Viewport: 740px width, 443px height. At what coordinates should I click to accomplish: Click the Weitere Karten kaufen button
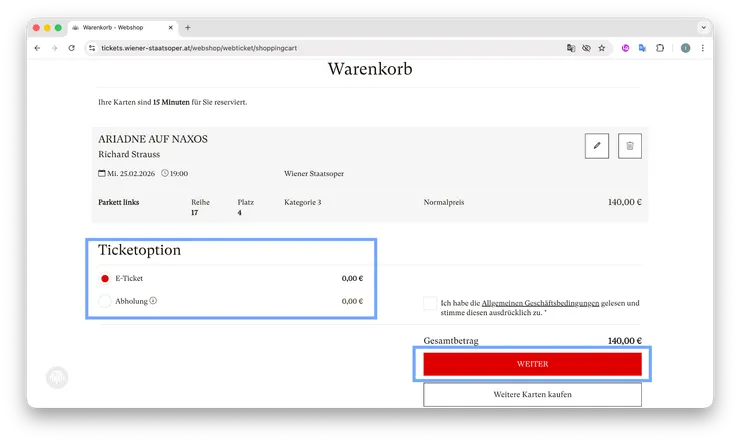click(532, 394)
